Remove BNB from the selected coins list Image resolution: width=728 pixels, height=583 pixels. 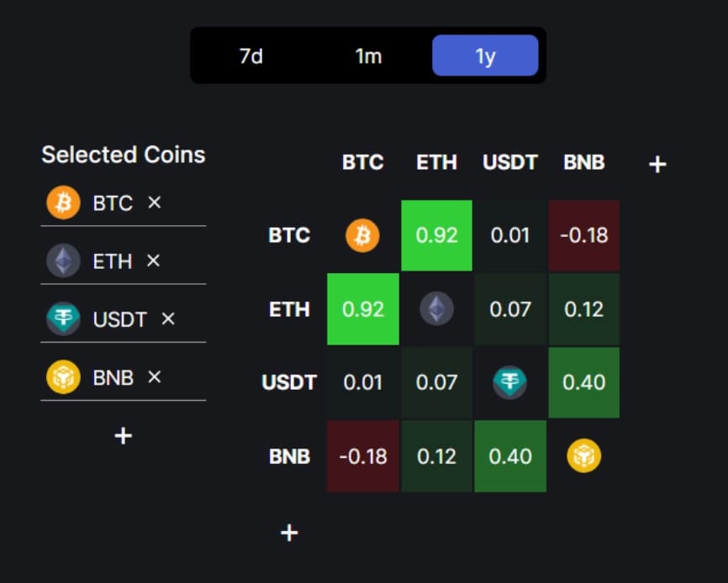click(x=155, y=377)
